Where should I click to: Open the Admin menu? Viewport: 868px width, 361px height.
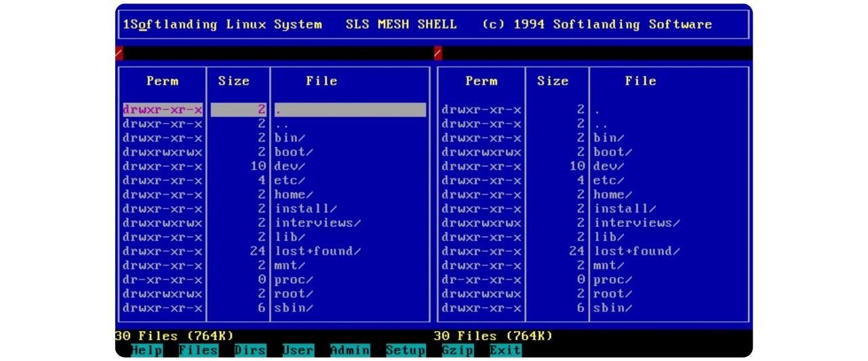point(350,350)
